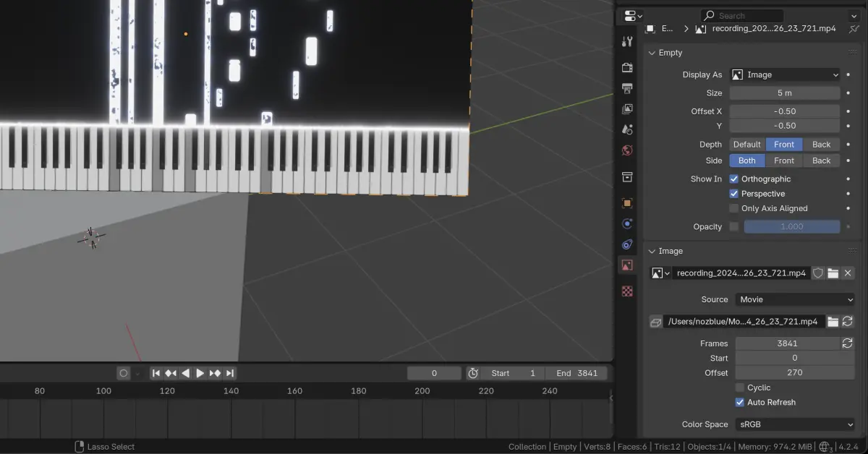Click the timeline End frame field
The image size is (868, 454).
576,373
